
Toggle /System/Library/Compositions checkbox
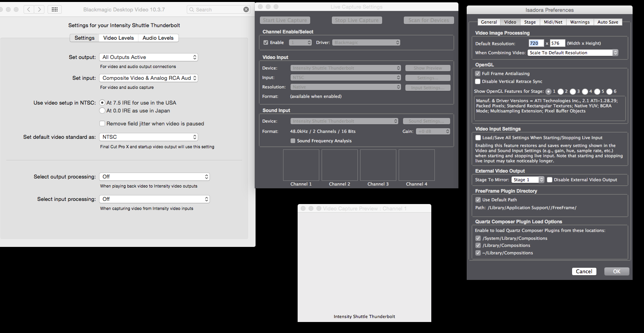point(478,238)
